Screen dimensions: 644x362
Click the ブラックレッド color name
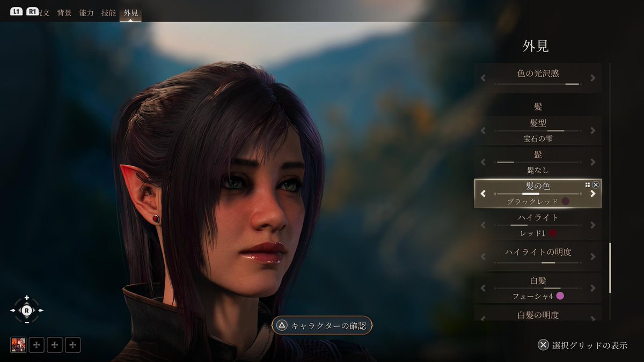click(x=533, y=202)
